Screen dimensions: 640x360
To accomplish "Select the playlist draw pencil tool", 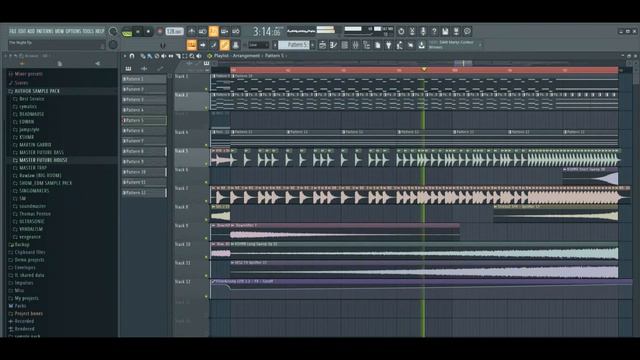I will (142, 56).
